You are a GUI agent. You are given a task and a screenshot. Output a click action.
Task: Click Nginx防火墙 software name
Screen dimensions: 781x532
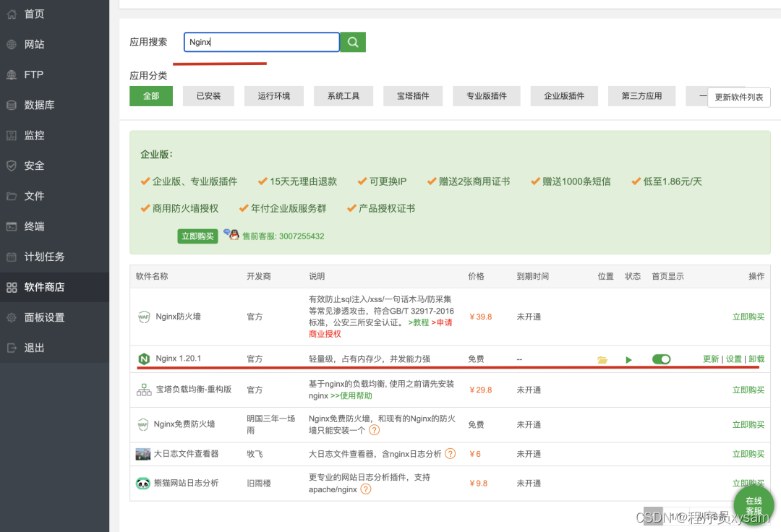click(178, 317)
